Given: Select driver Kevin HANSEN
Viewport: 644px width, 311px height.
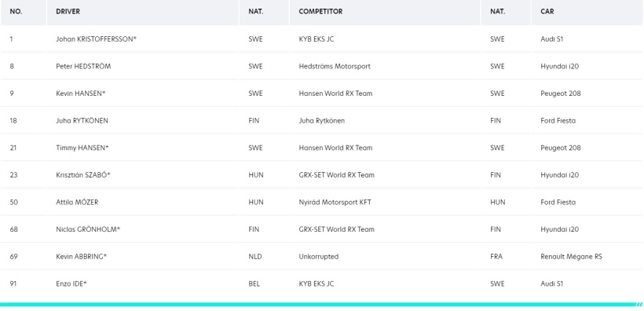Looking at the screenshot, I should pyautogui.click(x=80, y=93).
